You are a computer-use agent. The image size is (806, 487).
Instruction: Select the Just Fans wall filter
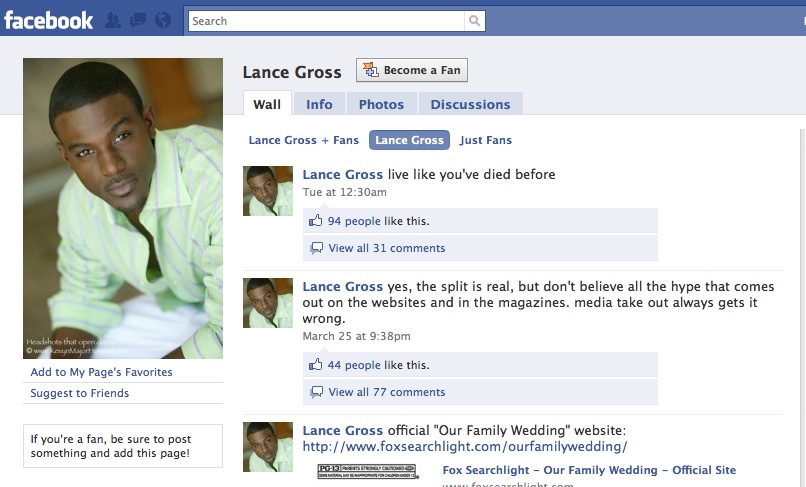click(486, 140)
